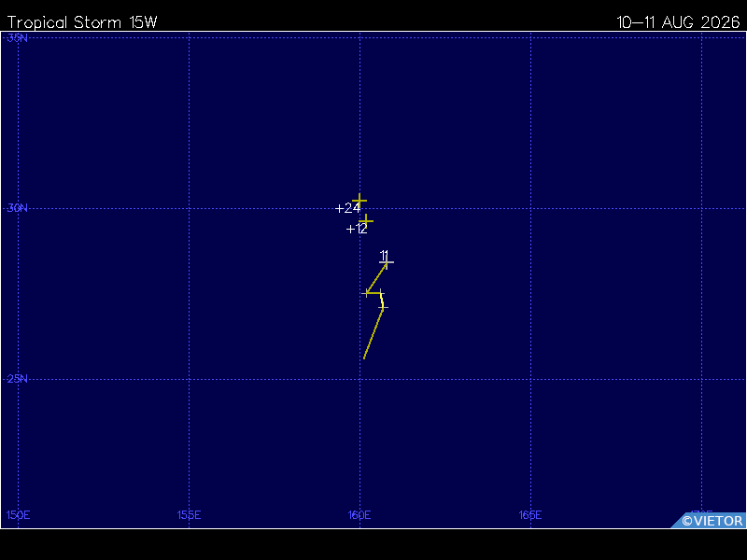
Task: Click the +12 forecast position label
Action: (357, 229)
